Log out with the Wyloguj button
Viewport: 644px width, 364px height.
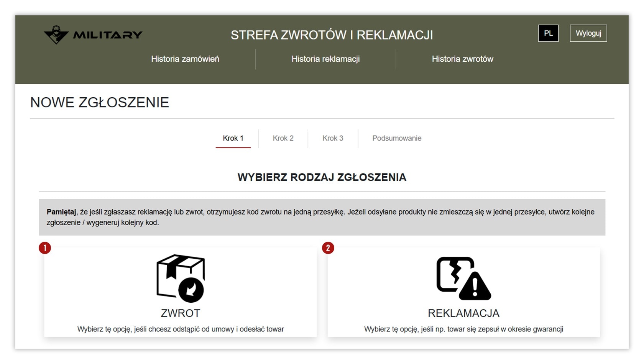click(588, 33)
